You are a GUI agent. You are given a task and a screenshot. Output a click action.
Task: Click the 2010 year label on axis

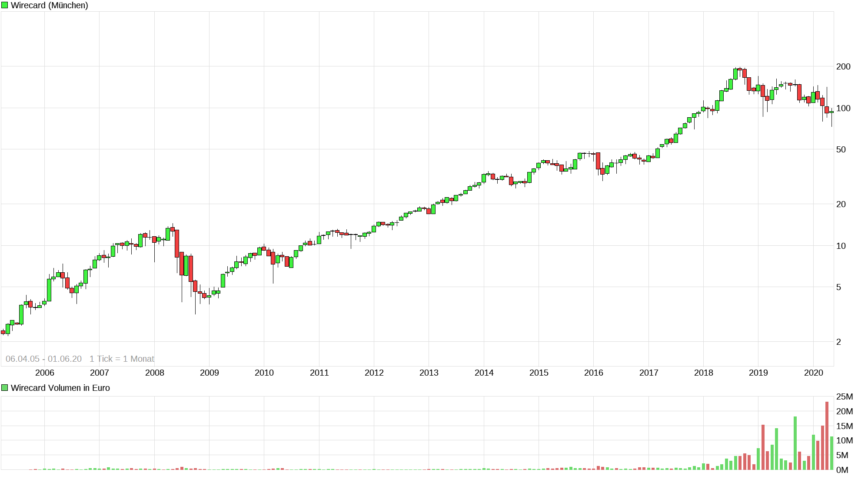(264, 373)
